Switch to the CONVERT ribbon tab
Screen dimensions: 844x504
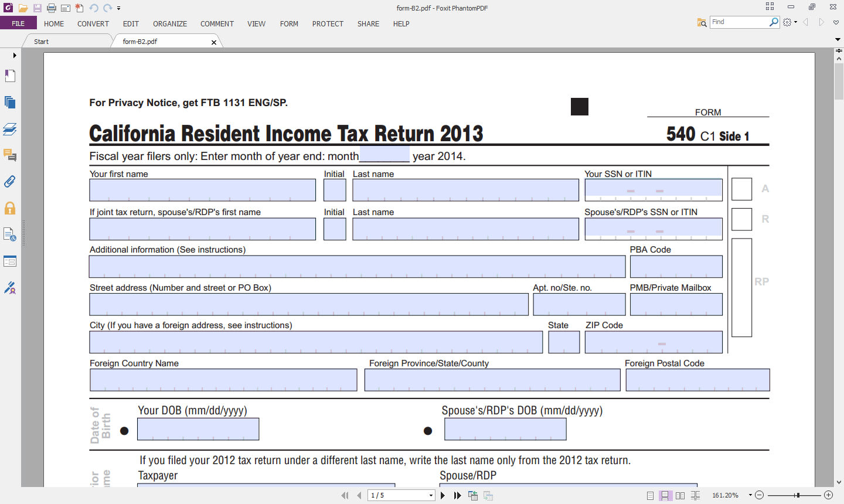point(93,24)
